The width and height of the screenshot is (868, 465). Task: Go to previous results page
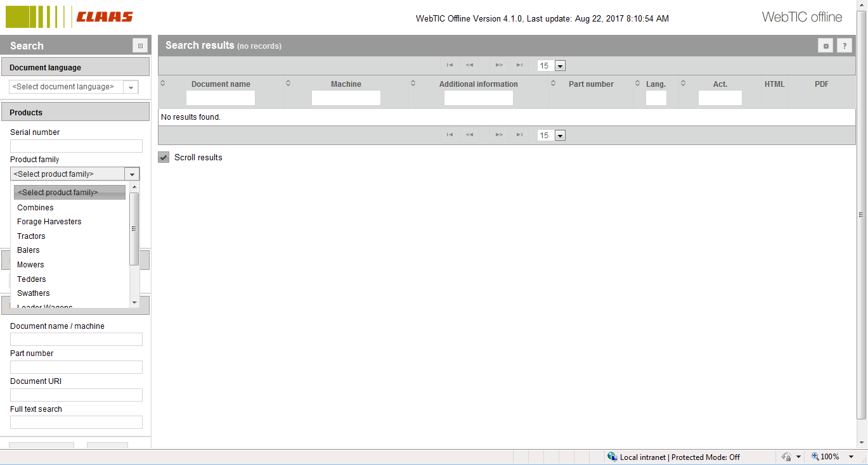click(x=469, y=65)
